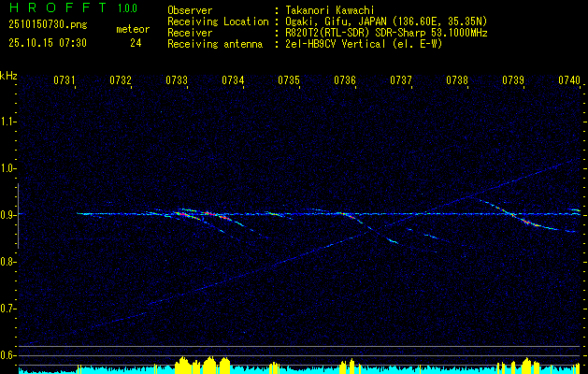This screenshot has height=374, width=588.
Task: Click the red echo trace after 0739
Action: pyautogui.click(x=529, y=223)
